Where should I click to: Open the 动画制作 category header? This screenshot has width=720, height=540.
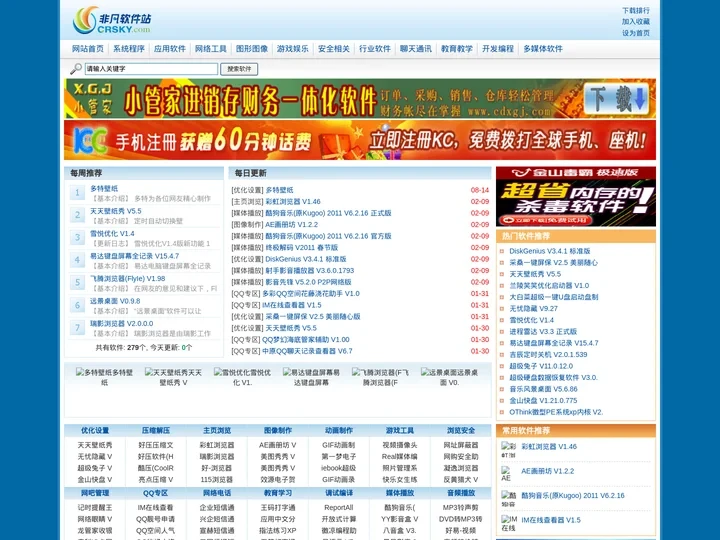click(339, 431)
